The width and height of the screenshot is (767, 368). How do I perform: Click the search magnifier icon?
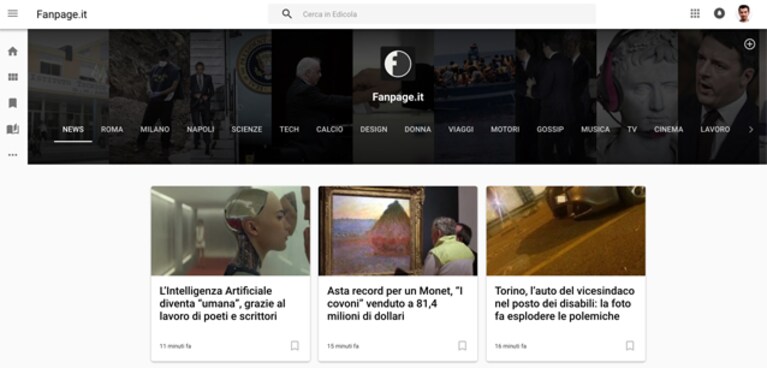click(287, 14)
